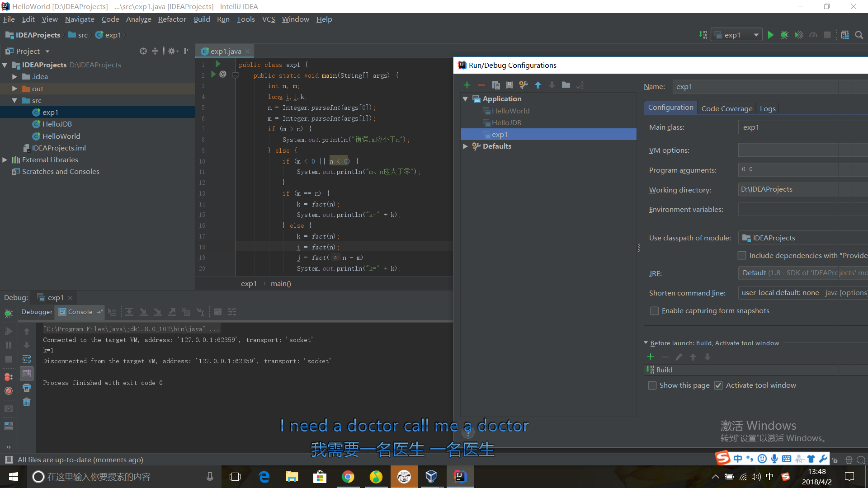Remove selected configuration with the minus icon

pyautogui.click(x=481, y=85)
